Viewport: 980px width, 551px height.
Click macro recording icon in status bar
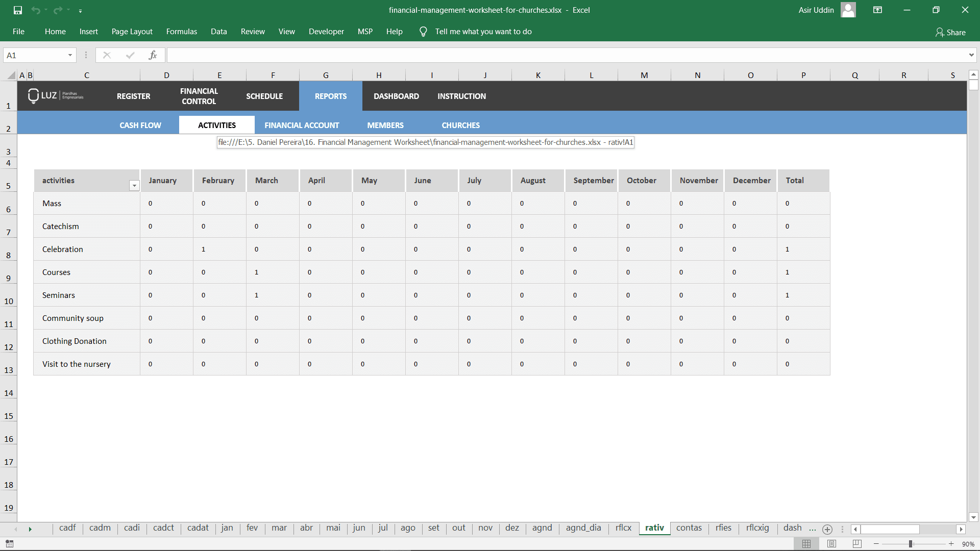pos(9,544)
